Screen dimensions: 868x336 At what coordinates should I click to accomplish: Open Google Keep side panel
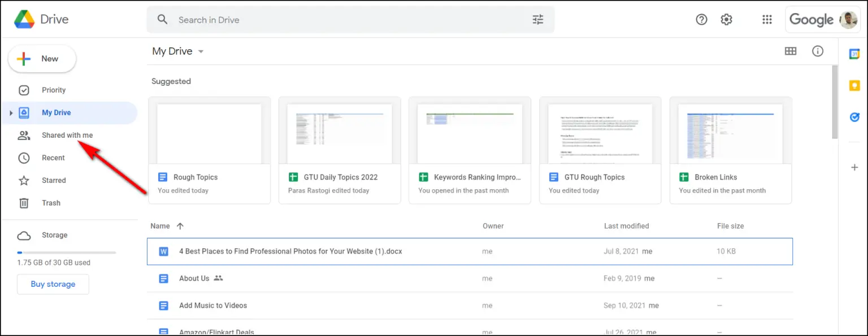(854, 86)
